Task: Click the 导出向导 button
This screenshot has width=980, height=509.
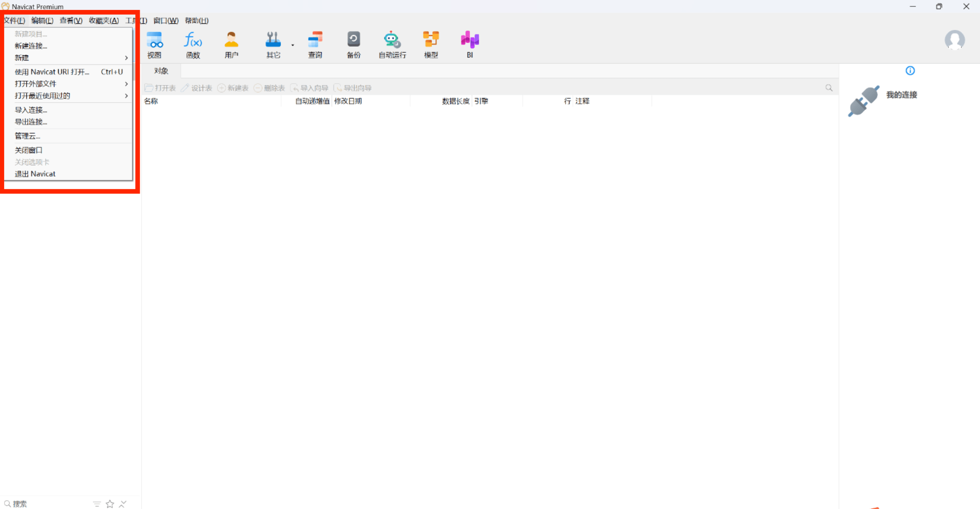Action: [x=353, y=88]
